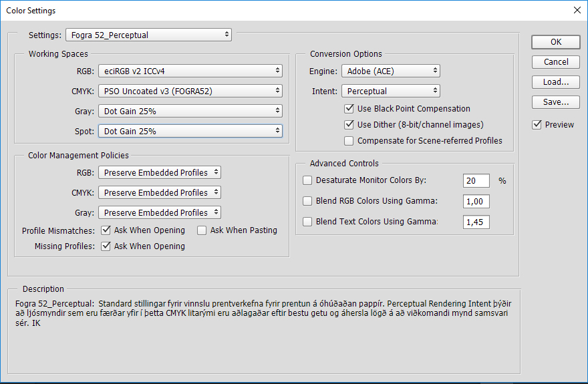Viewport: 588px width, 384px height.
Task: Enable Desaturate Monitor Colors By
Action: (x=307, y=180)
